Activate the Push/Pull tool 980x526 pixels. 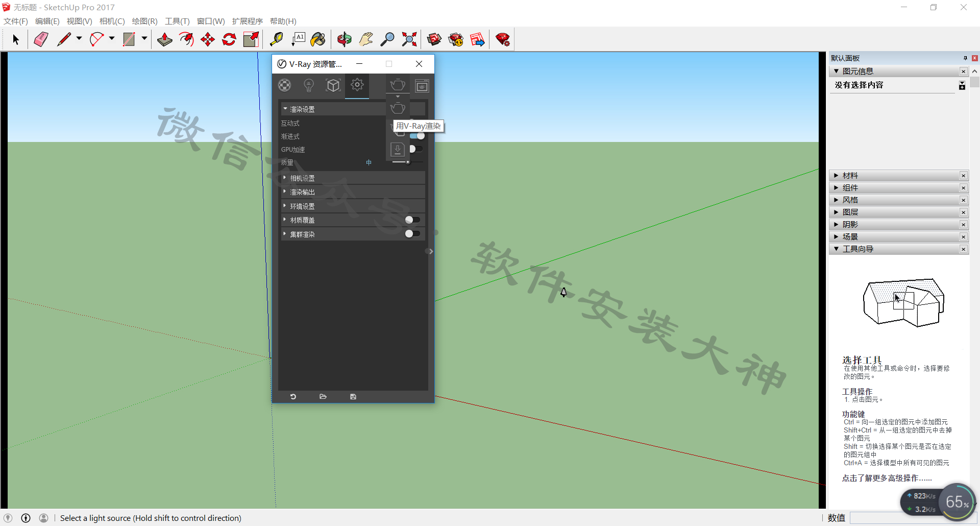tap(164, 39)
